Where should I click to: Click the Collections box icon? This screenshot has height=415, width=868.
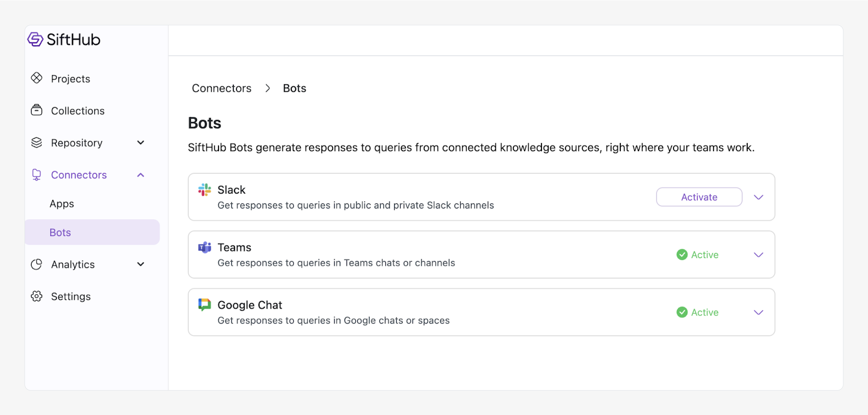(36, 110)
